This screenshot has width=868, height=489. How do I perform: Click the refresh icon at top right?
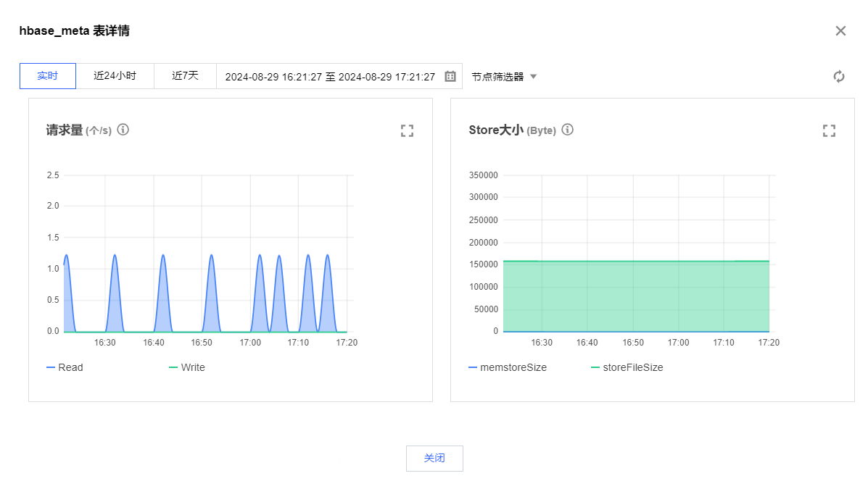pyautogui.click(x=839, y=77)
